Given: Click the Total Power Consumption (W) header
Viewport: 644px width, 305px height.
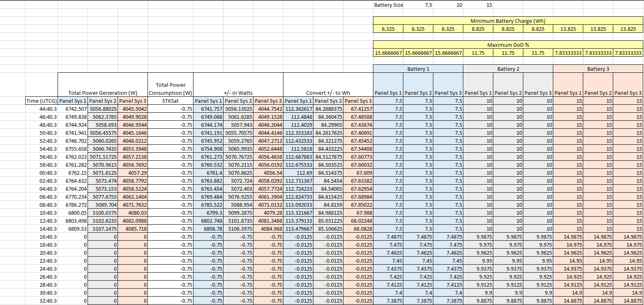Looking at the screenshot, I should point(170,89).
